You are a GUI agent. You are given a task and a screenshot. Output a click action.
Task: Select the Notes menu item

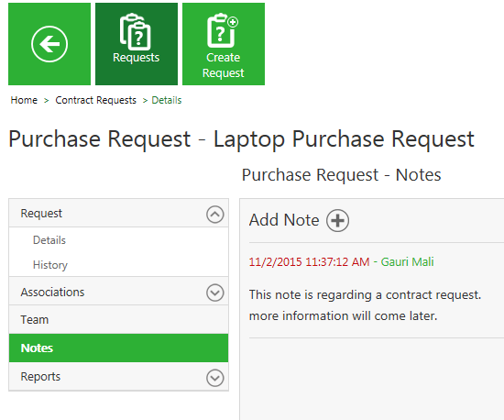pyautogui.click(x=118, y=348)
